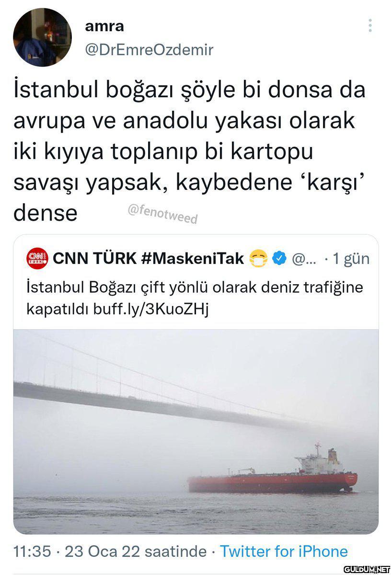Click the CNN TÜRK logo avatar
Viewport: 392px width, 575px height.
(x=37, y=259)
